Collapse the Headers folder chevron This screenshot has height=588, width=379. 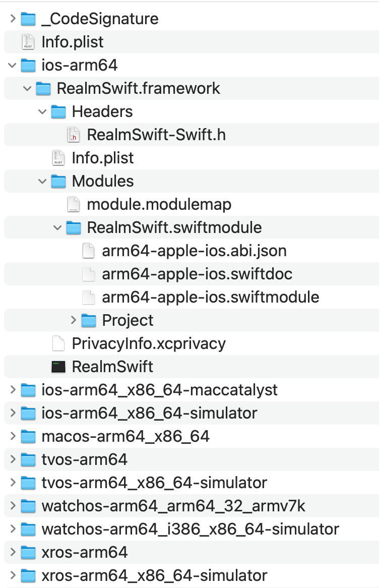coord(43,112)
